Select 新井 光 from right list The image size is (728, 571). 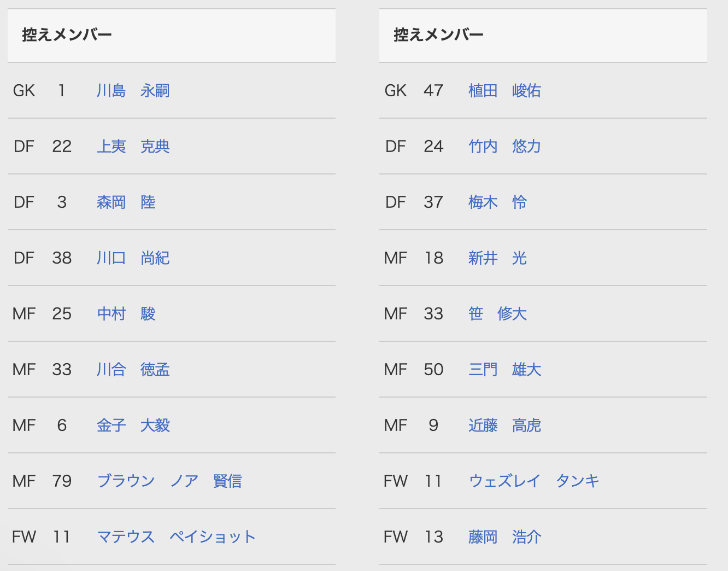pyautogui.click(x=497, y=258)
